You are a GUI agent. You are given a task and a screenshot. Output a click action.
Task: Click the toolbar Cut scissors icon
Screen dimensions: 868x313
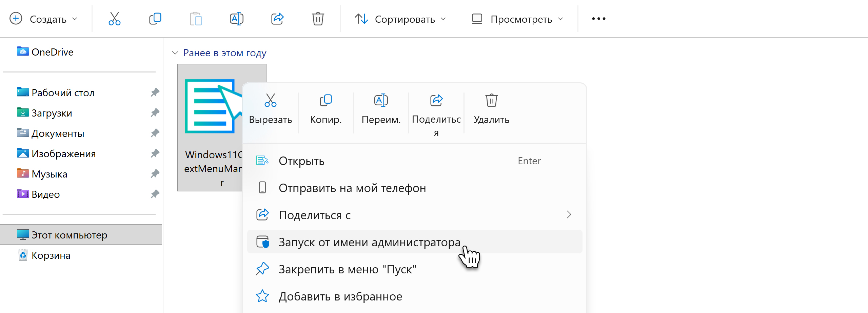tap(115, 19)
